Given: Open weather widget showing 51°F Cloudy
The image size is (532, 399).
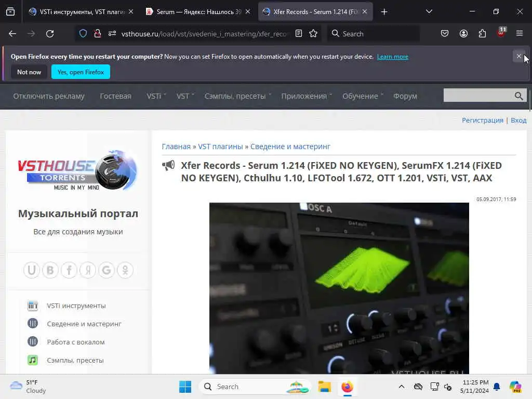Looking at the screenshot, I should point(28,387).
